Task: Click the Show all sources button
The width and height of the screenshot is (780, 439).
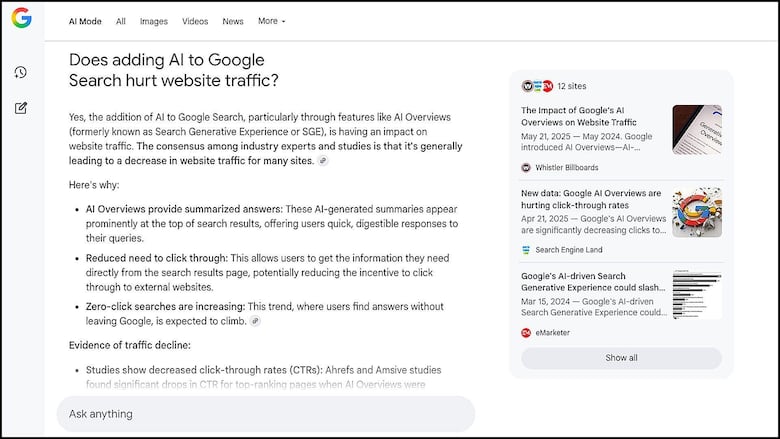Action: [621, 358]
